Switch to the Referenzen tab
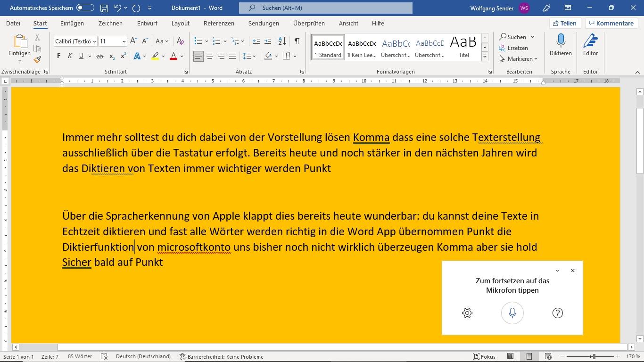The image size is (644, 362). click(219, 23)
